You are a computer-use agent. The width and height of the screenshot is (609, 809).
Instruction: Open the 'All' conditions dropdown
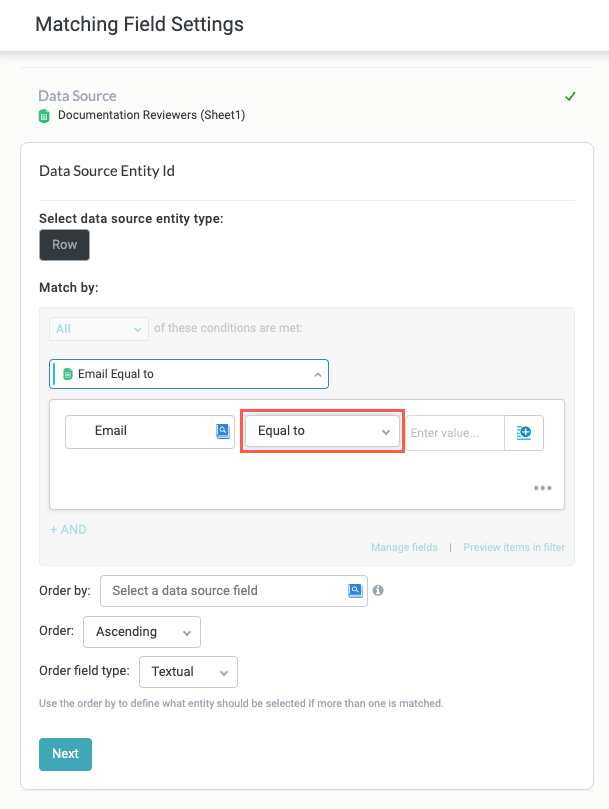point(98,329)
